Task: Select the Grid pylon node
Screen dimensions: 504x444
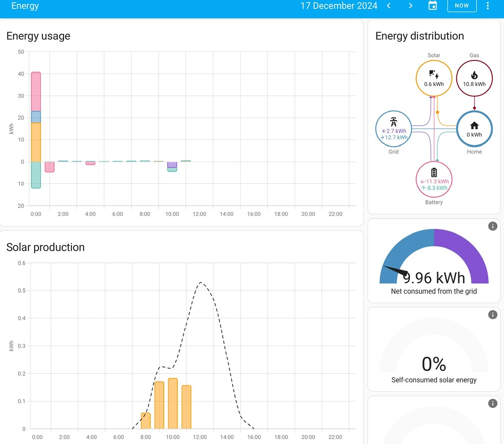Action: click(x=394, y=128)
